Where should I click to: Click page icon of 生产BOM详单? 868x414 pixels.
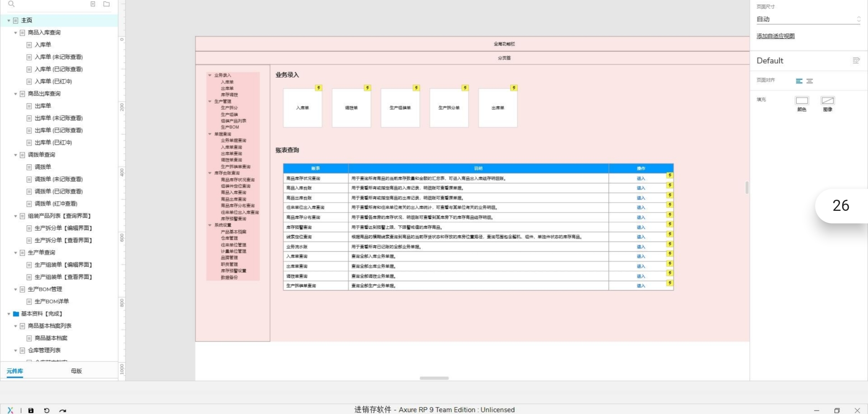[29, 302]
